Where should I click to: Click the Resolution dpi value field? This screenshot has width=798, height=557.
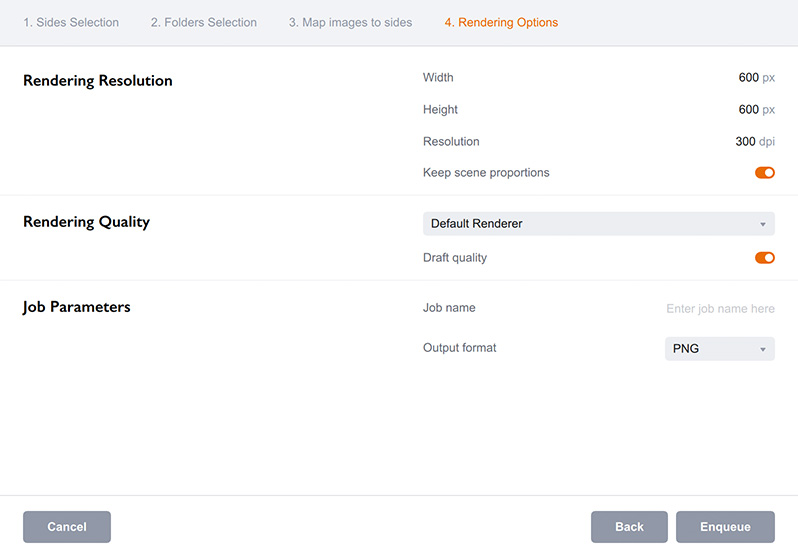point(745,142)
